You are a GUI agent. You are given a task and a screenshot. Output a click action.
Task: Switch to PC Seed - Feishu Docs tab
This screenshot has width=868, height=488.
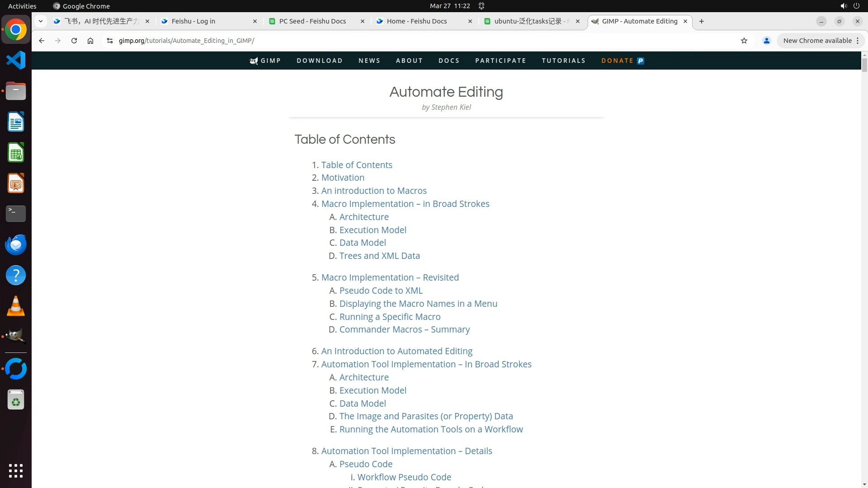click(312, 21)
